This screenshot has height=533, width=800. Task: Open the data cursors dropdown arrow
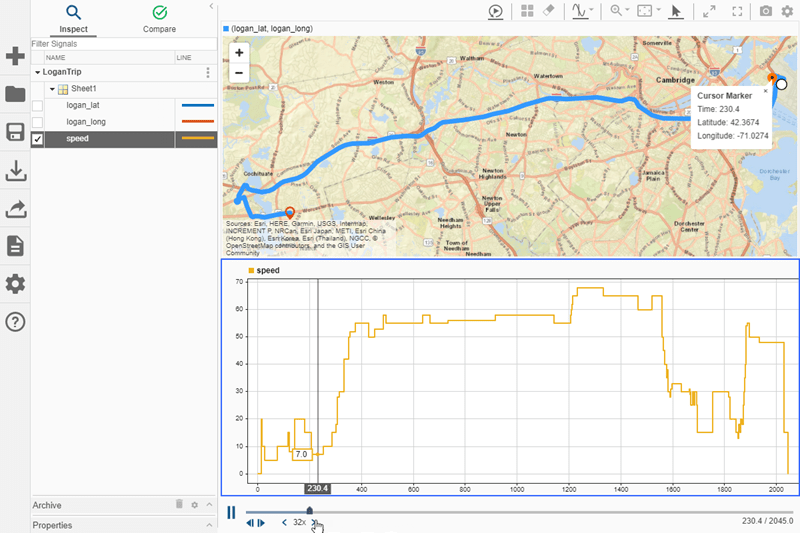point(591,10)
